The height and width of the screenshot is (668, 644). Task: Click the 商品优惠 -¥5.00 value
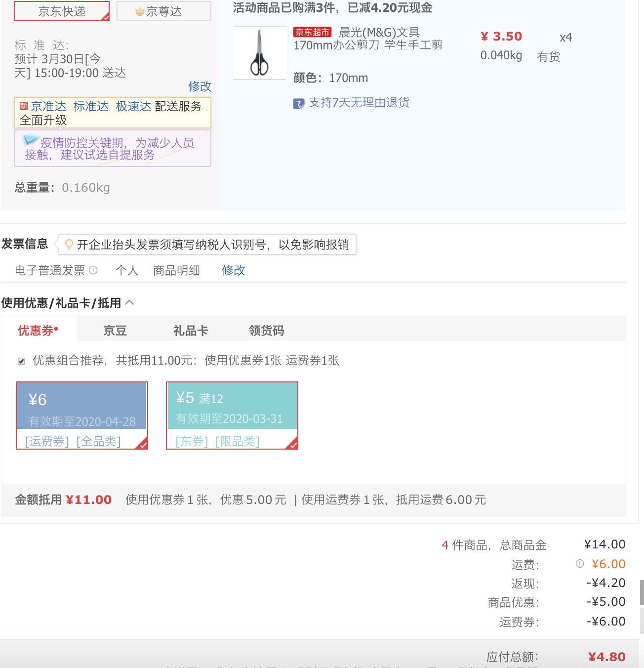[606, 602]
